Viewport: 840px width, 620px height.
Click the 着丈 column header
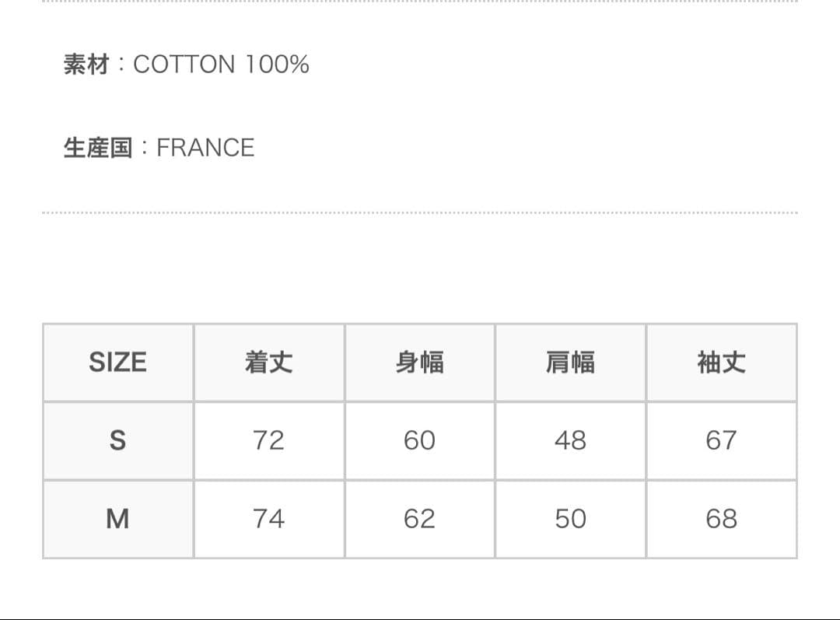point(268,363)
